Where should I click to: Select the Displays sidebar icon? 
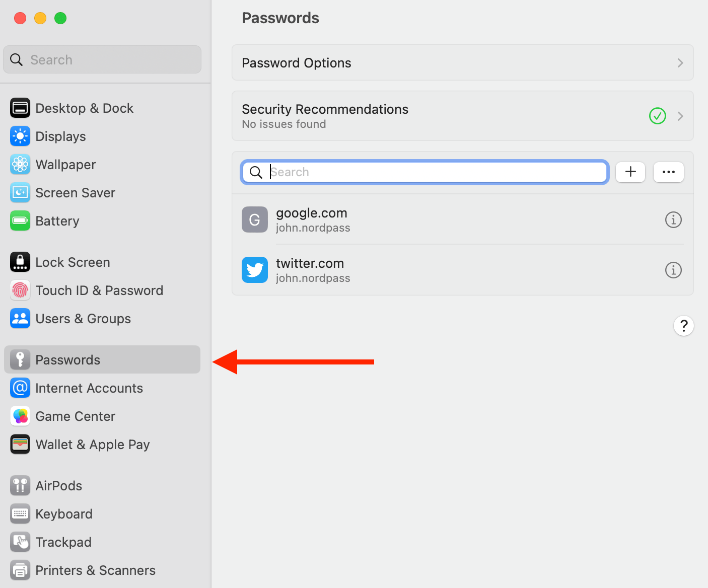20,136
